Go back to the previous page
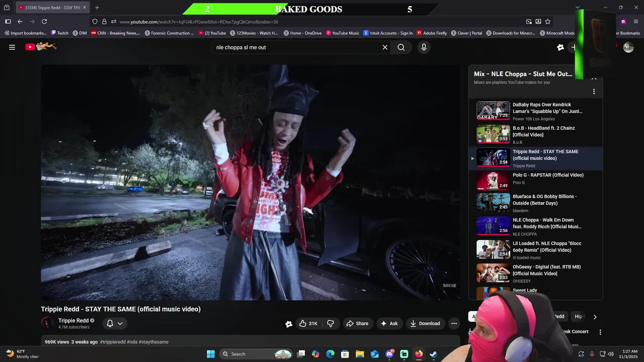 coord(20,22)
